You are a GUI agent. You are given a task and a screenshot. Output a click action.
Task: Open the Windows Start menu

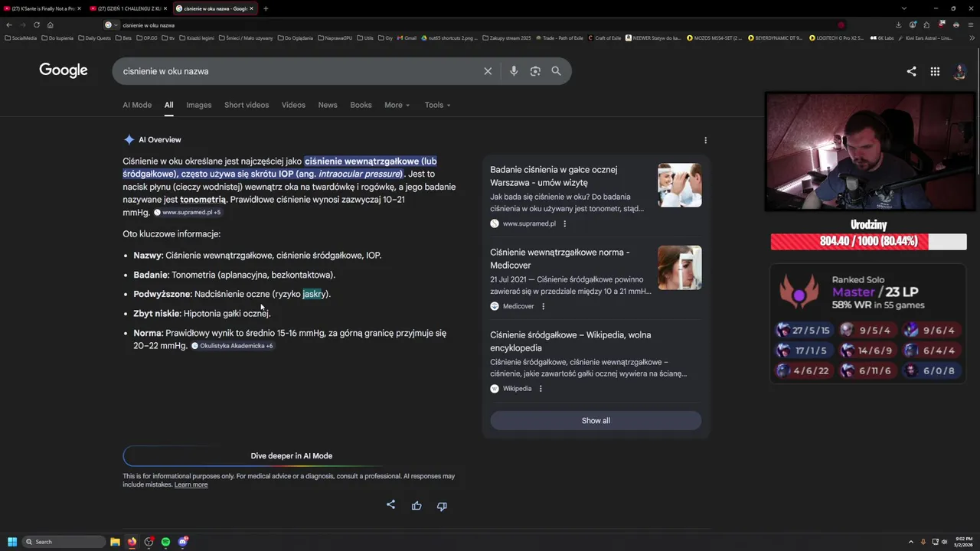[12, 542]
